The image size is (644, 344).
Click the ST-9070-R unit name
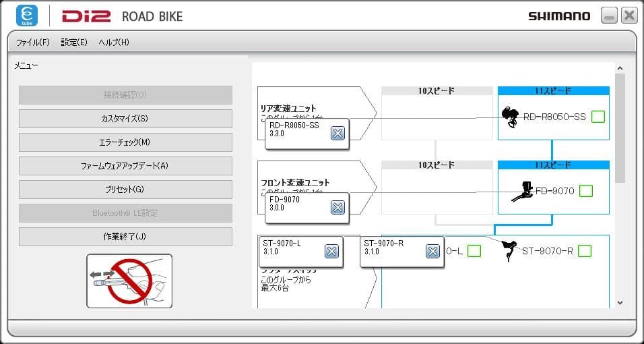click(547, 251)
